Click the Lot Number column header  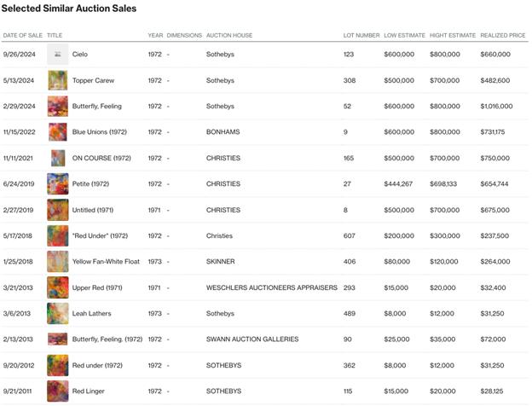[x=361, y=36]
